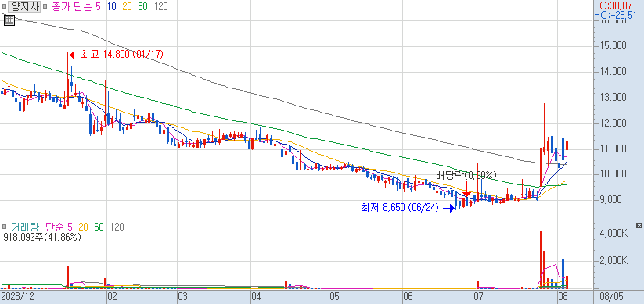Select the gray 120 volume average label
The image size is (644, 304).
pos(117,227)
